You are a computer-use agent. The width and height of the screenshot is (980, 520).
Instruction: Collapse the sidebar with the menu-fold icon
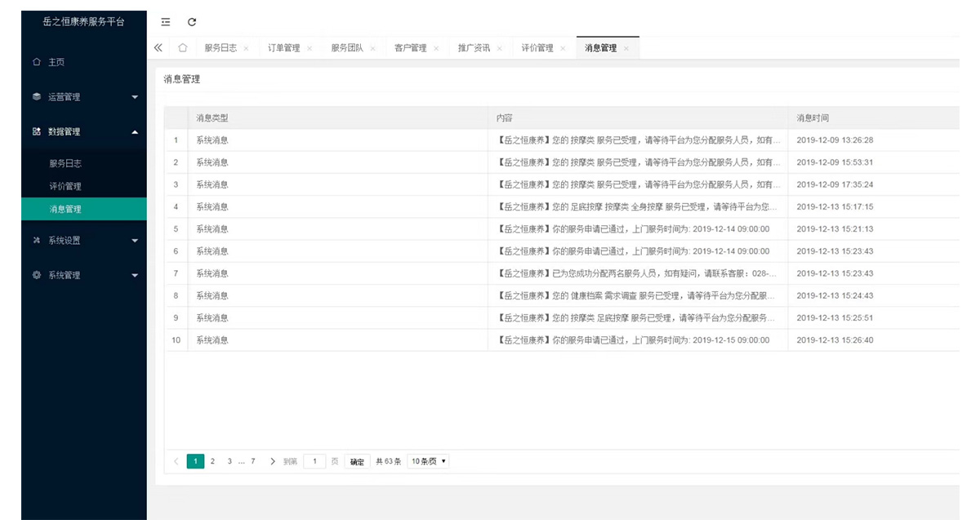tap(166, 22)
